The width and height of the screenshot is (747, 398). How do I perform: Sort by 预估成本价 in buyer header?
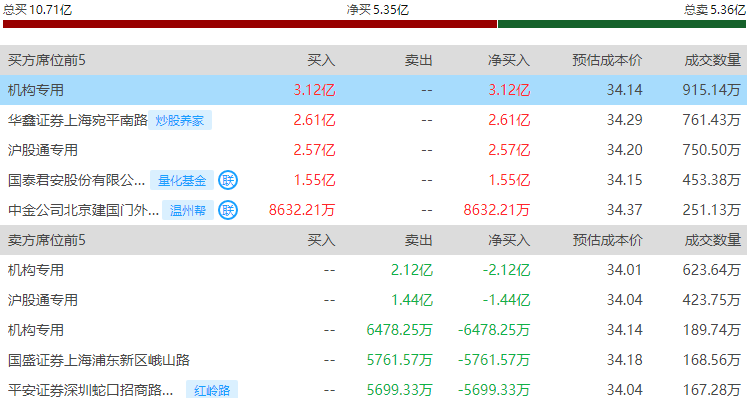607,60
